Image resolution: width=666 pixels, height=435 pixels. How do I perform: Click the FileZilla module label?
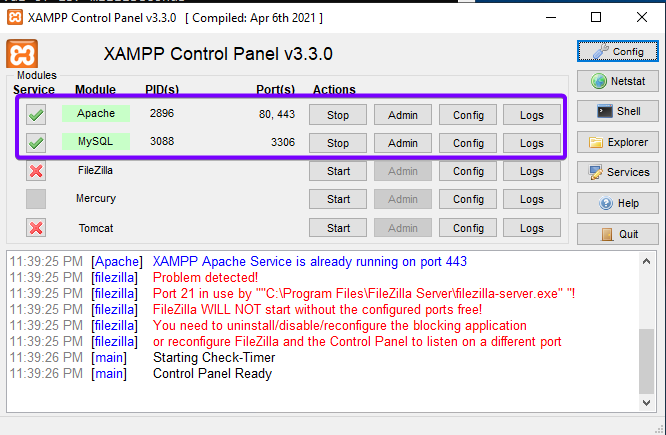[x=96, y=170]
